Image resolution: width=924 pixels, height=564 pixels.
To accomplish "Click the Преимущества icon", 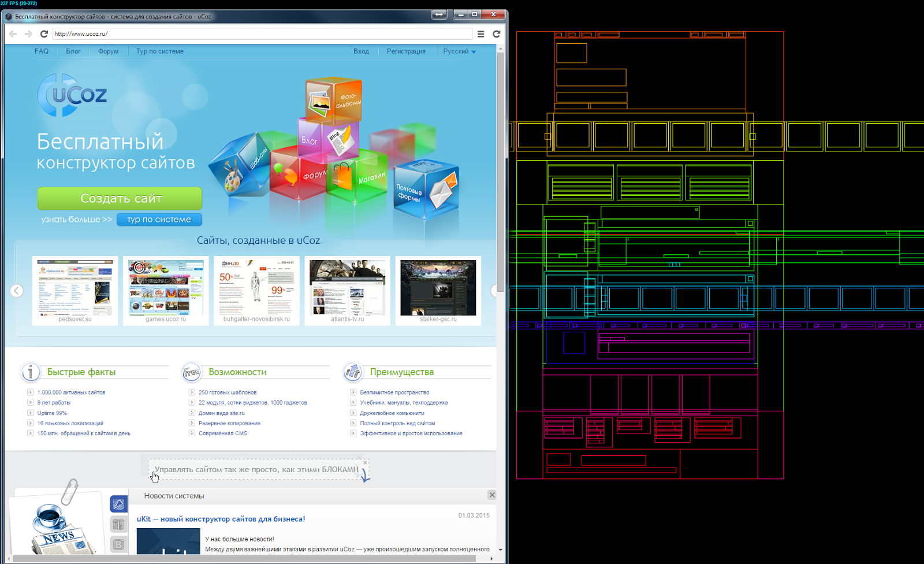I will click(352, 372).
